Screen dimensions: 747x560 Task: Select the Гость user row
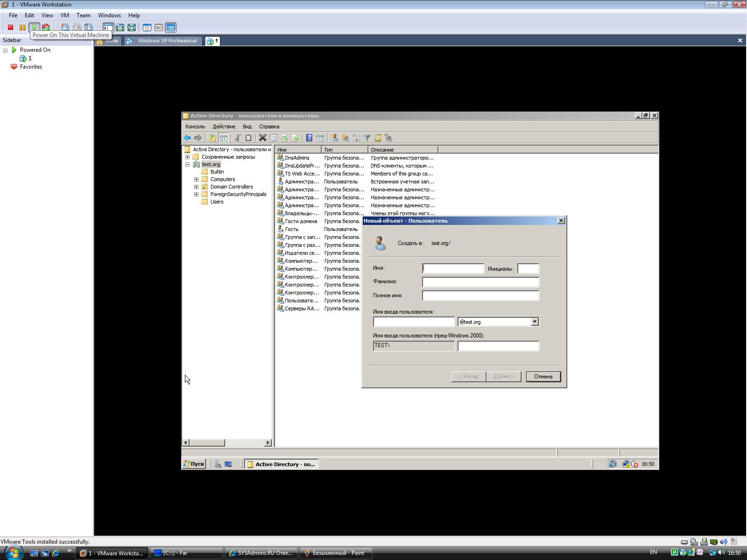pyautogui.click(x=318, y=229)
